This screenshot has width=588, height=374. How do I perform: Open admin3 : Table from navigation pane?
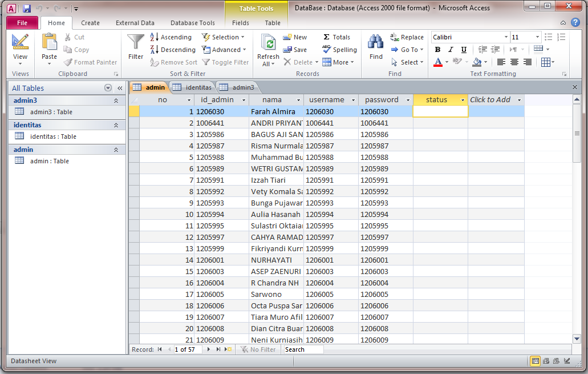[x=51, y=112]
